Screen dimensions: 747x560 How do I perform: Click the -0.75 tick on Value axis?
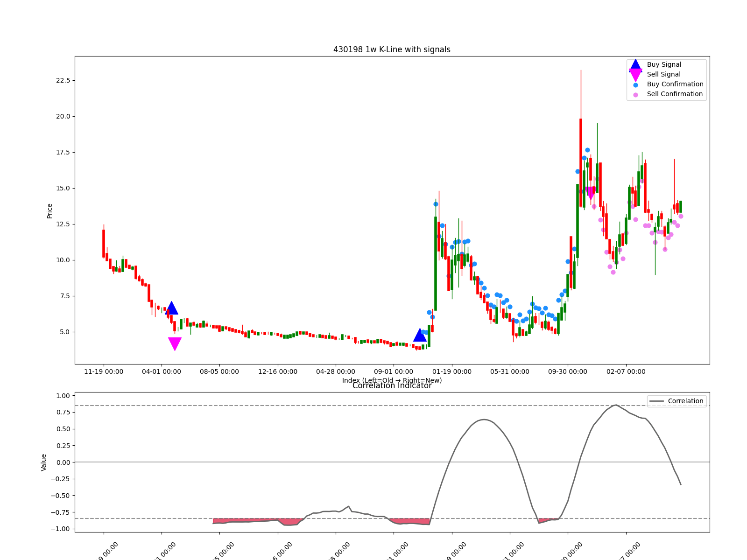(x=61, y=512)
